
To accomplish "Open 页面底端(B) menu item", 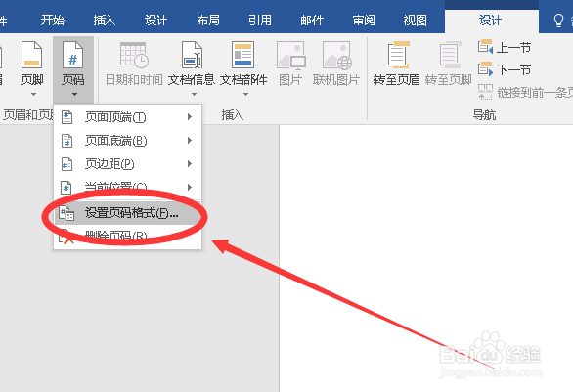I will [127, 141].
